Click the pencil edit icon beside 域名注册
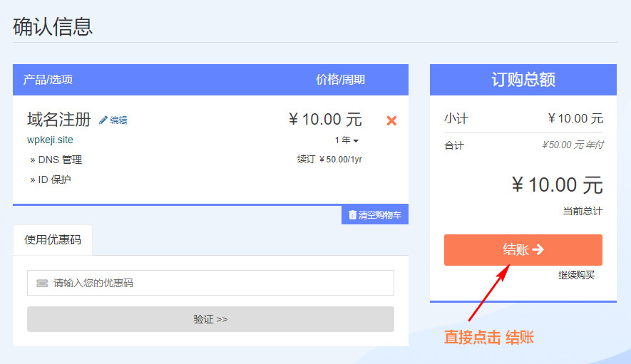 103,120
